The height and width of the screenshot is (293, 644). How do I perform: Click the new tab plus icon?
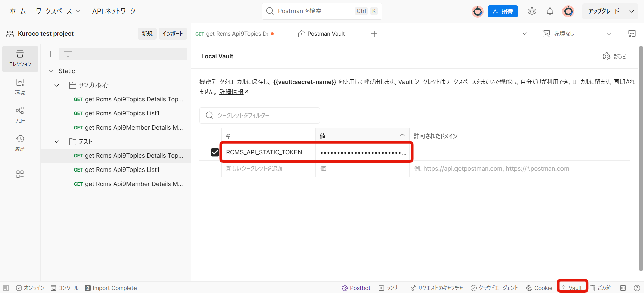click(374, 34)
